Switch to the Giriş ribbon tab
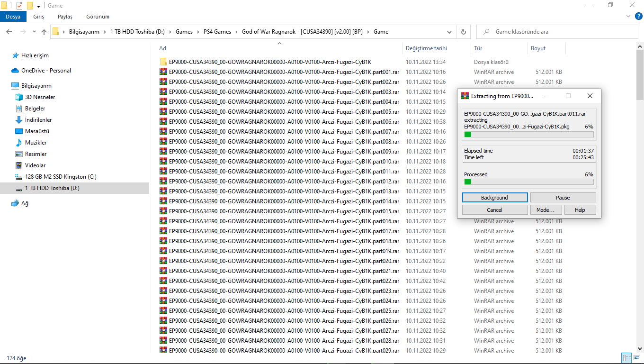644x364 pixels. [x=39, y=17]
